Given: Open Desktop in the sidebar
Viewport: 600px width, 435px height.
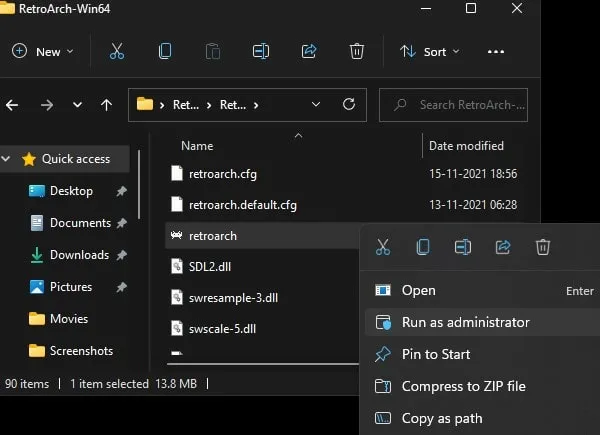Looking at the screenshot, I should coord(71,191).
